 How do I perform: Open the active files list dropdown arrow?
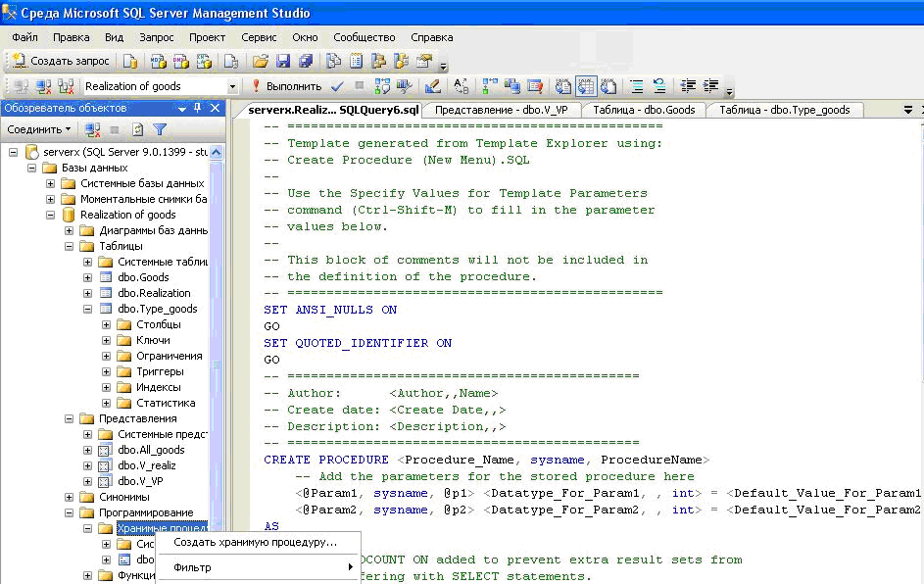tap(908, 110)
